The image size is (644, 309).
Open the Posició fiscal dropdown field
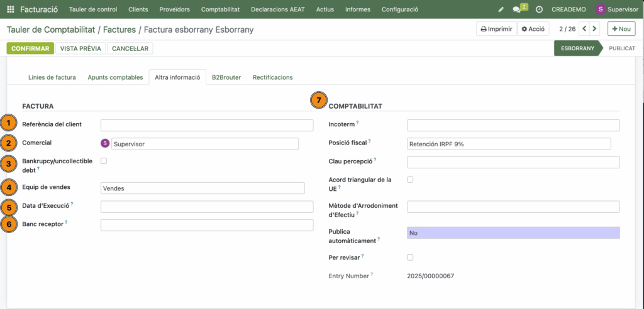(509, 144)
